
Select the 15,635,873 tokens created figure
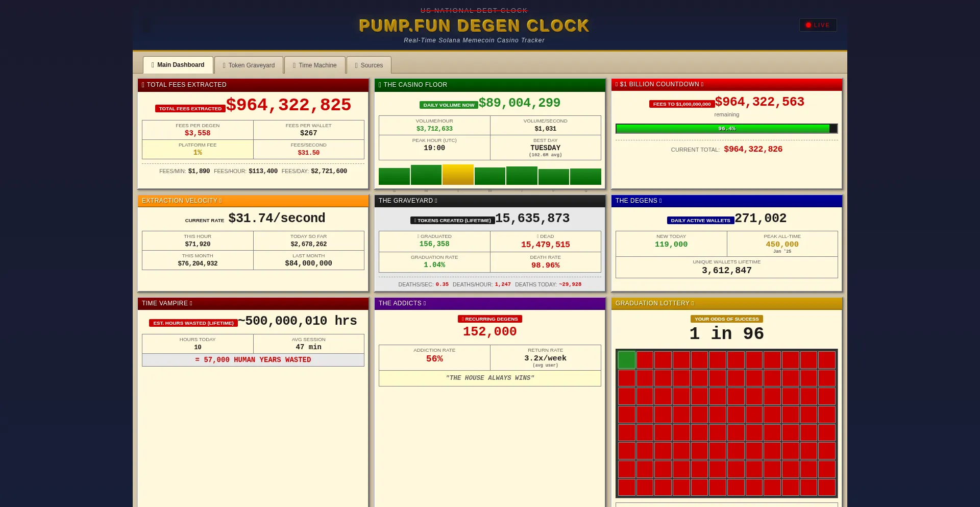(x=532, y=218)
